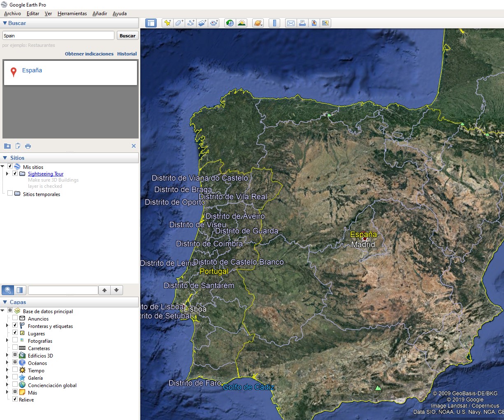504x420 pixels.
Task: Collapse the Mis sitios tree node
Action: point(2,167)
